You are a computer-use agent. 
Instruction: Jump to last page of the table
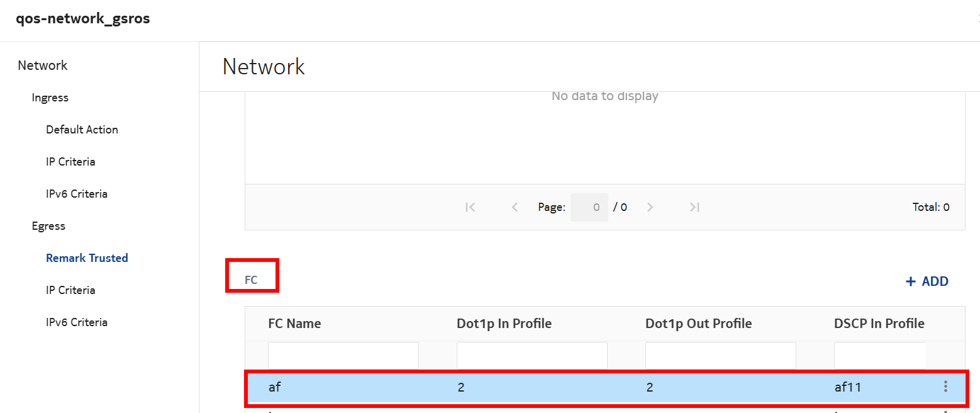[694, 207]
